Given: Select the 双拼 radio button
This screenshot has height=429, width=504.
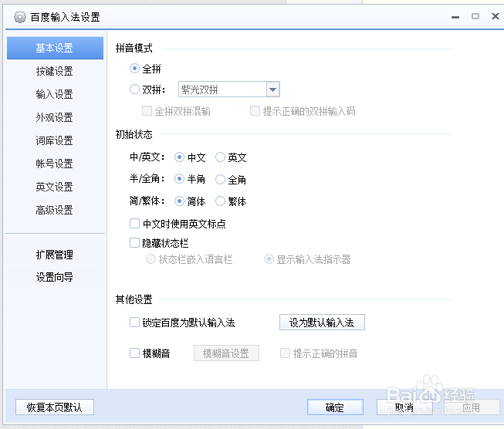Looking at the screenshot, I should (x=134, y=89).
